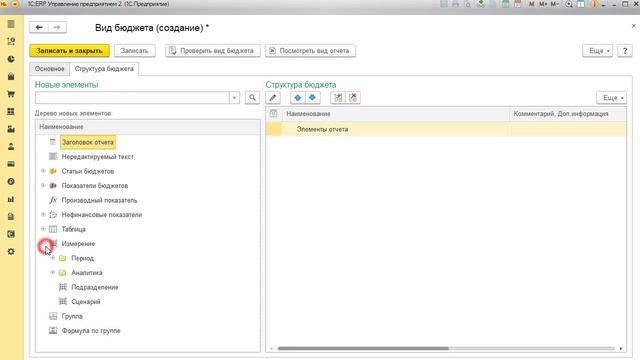The width and height of the screenshot is (640, 360).
Task: Switch to the Структура бюджета tab
Action: click(104, 69)
